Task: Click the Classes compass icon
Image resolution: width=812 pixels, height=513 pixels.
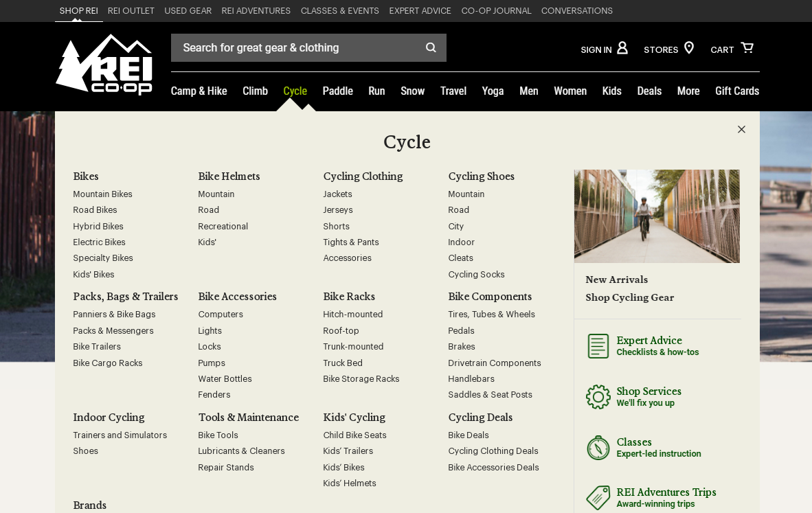Action: pos(598,448)
